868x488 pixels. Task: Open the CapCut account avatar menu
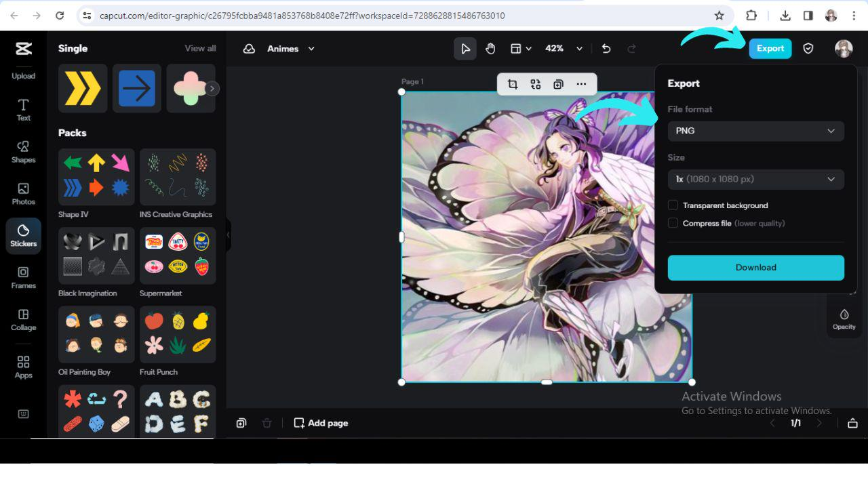pyautogui.click(x=844, y=49)
